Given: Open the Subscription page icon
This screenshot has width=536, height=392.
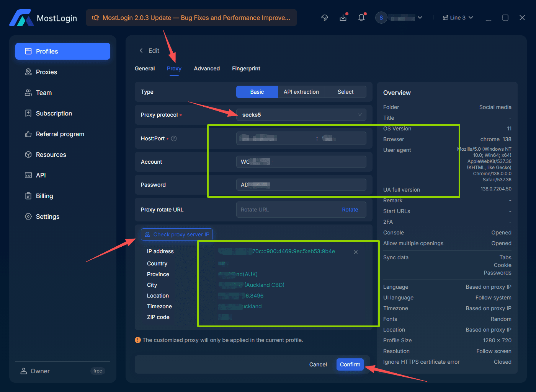Looking at the screenshot, I should (x=28, y=113).
